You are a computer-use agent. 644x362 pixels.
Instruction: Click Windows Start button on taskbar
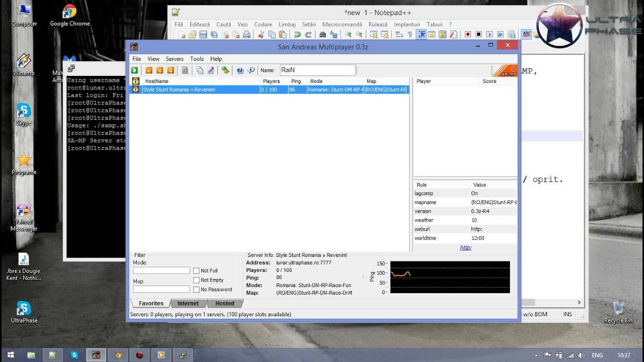click(11, 355)
